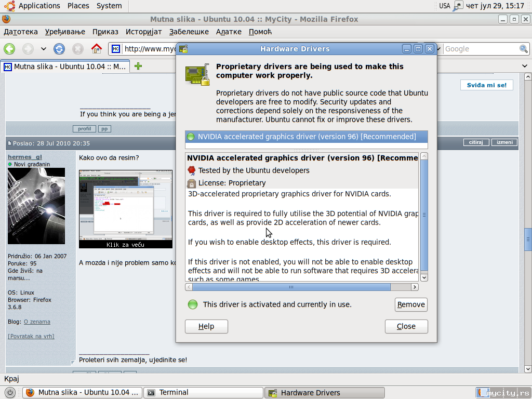Click search magnifier icon in Firefox
Screen dimensions: 532x399
(x=524, y=49)
